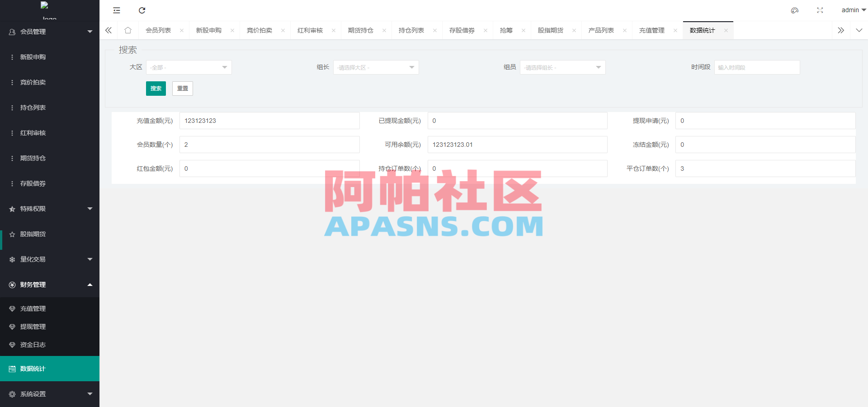
Task: Select the 资金日志 sidebar icon
Action: pos(12,344)
